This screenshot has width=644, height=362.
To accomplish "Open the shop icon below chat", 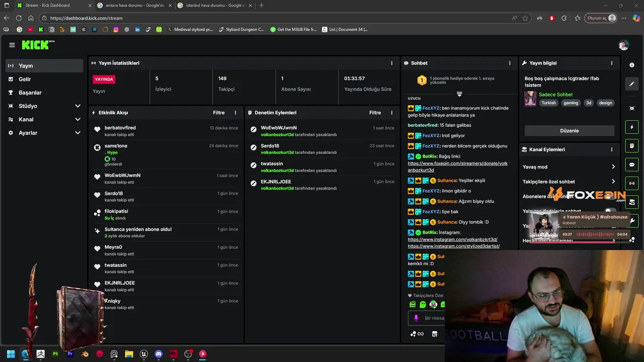I will point(435,334).
